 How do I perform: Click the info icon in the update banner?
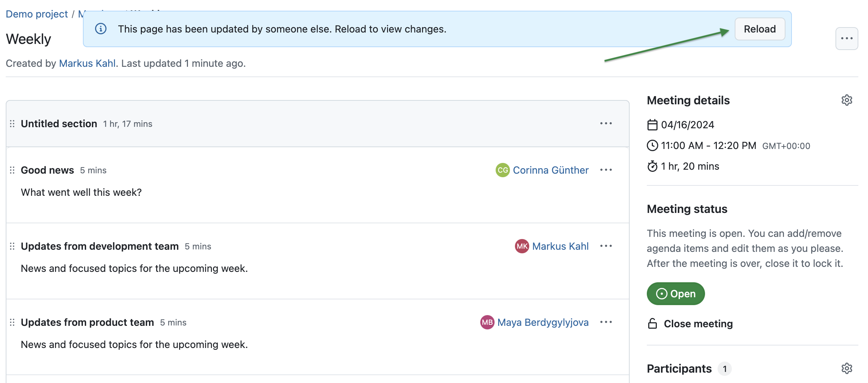point(100,29)
